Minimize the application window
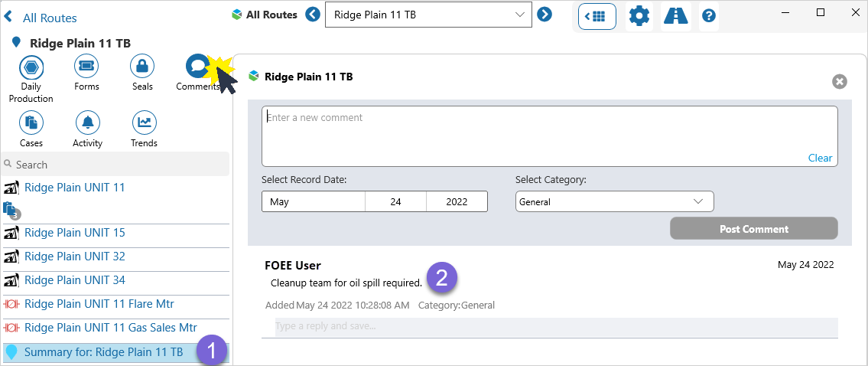The height and width of the screenshot is (366, 868). [x=786, y=12]
